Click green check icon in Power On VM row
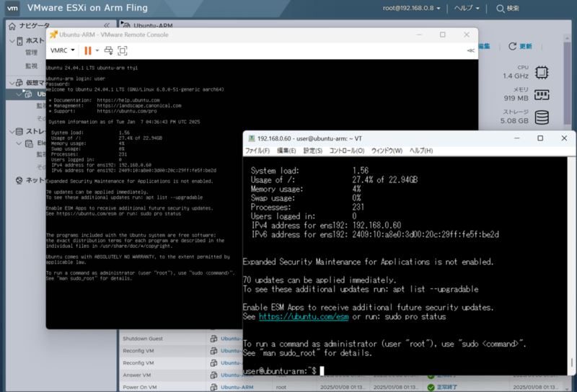This screenshot has height=392, width=577. (431, 387)
